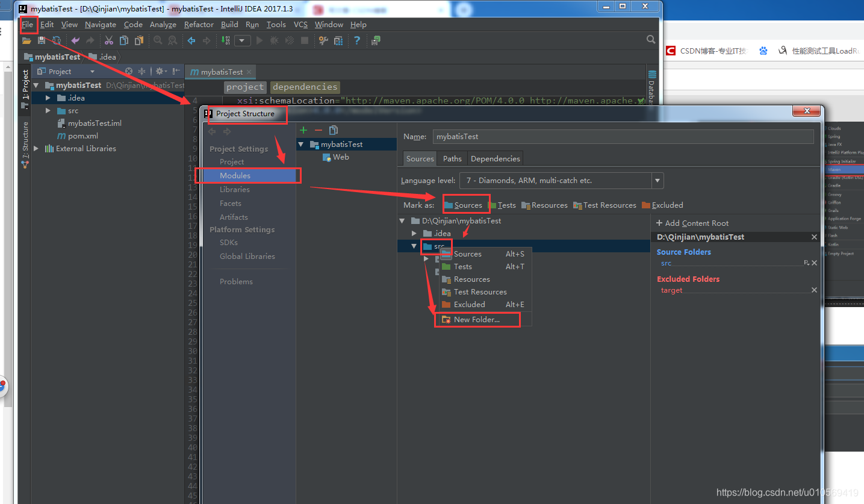This screenshot has width=864, height=504.
Task: Click the Scroll from Source target icon
Action: (x=129, y=71)
